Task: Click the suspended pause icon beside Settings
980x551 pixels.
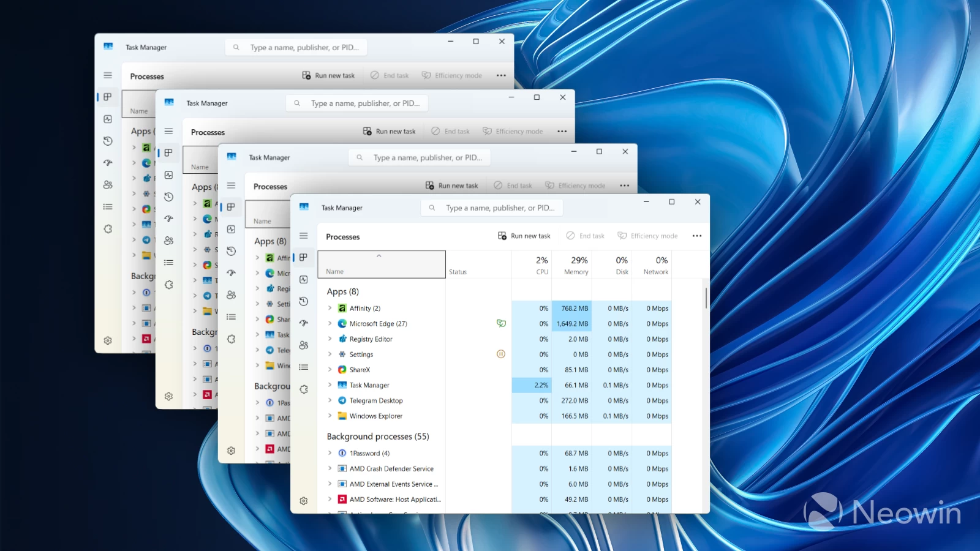Action: 501,354
